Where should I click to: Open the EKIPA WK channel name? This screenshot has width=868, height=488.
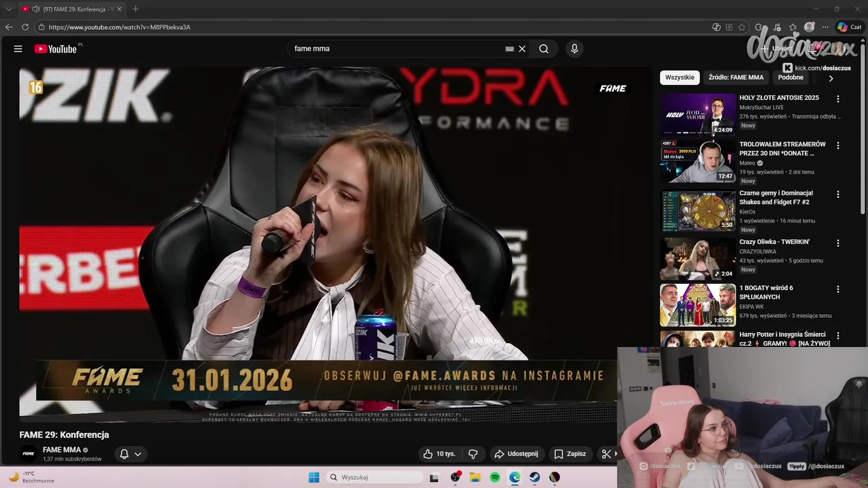coord(751,307)
